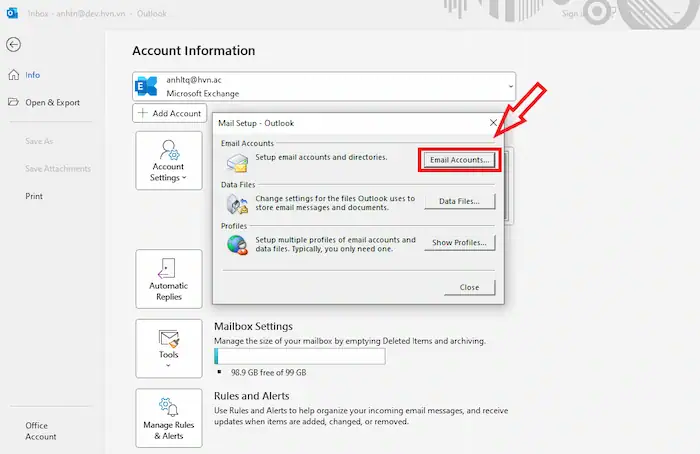Click the Account Information heading
This screenshot has width=700, height=454.
[194, 51]
